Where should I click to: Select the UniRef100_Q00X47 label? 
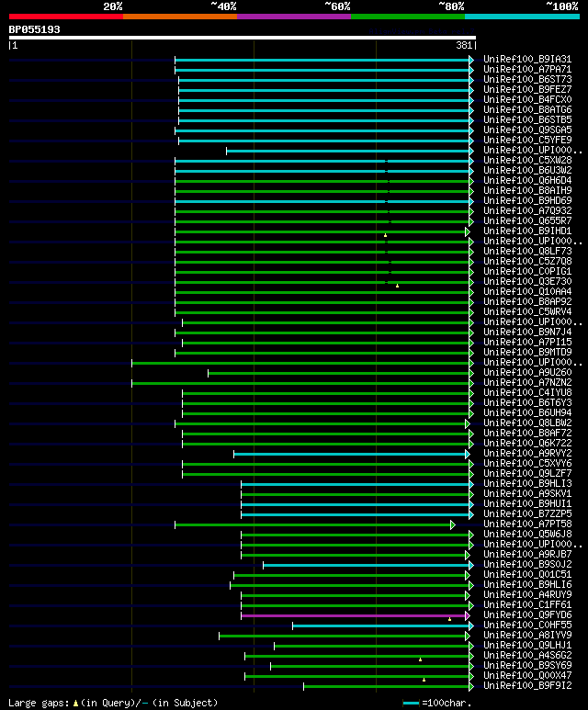coord(527,676)
